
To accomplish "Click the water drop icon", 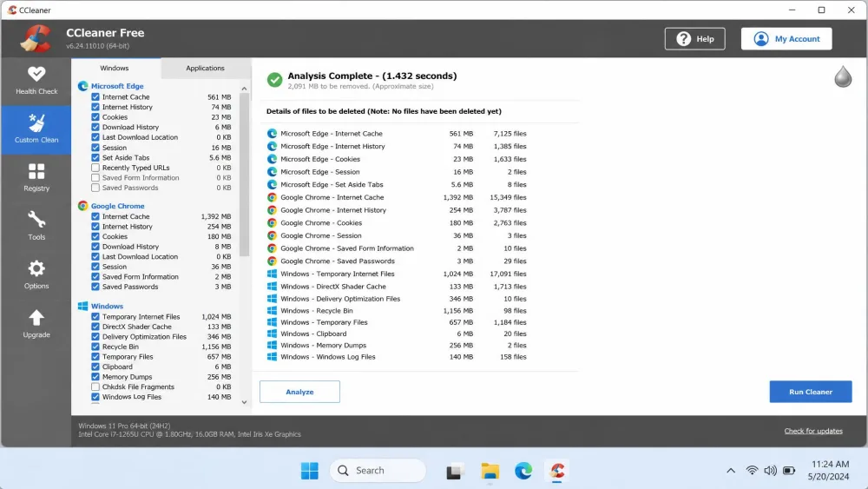I will (x=843, y=76).
